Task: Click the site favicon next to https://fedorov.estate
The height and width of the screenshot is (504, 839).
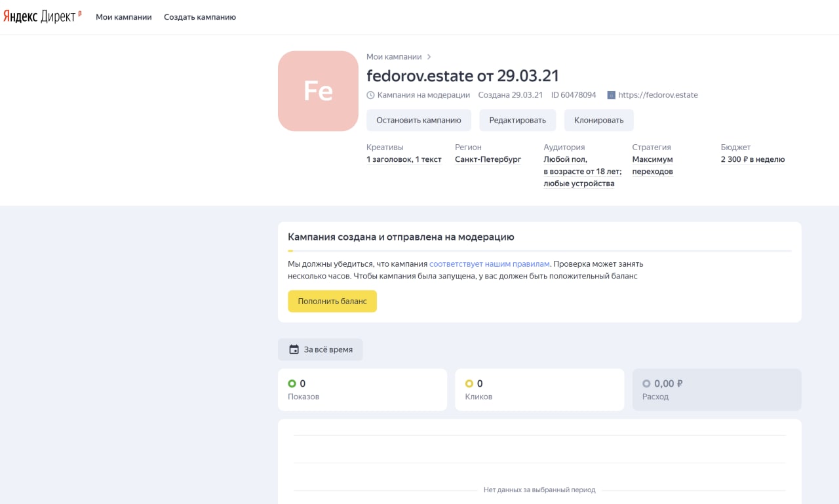Action: 612,95
